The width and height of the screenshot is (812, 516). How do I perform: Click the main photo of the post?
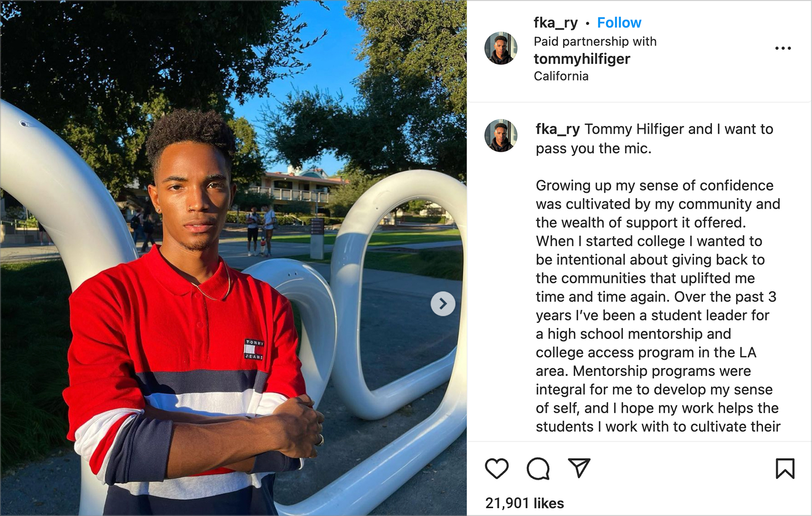tap(233, 258)
